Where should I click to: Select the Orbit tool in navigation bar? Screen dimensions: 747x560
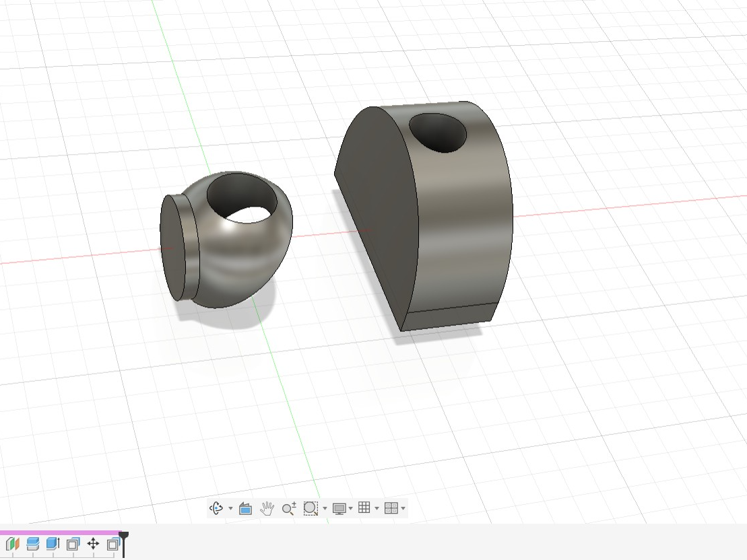point(216,508)
